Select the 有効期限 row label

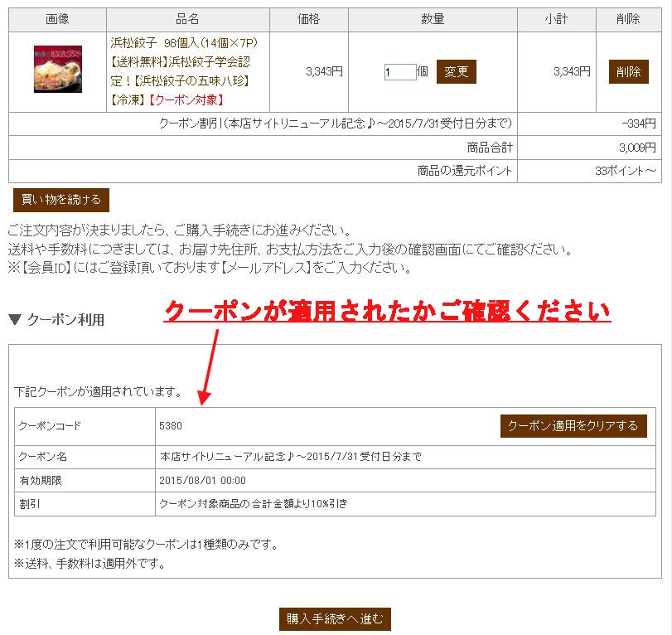coord(41,481)
